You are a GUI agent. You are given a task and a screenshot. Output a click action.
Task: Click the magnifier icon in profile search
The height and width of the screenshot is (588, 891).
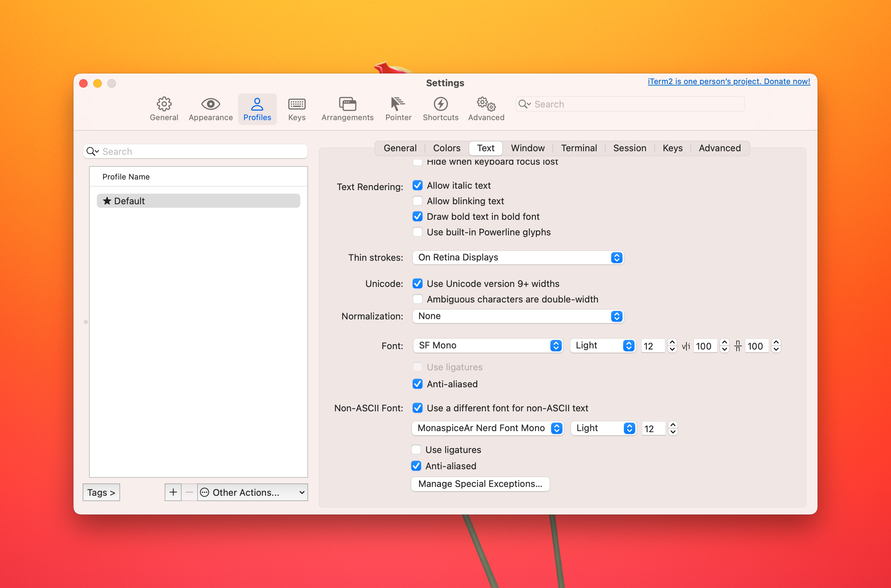pos(92,151)
